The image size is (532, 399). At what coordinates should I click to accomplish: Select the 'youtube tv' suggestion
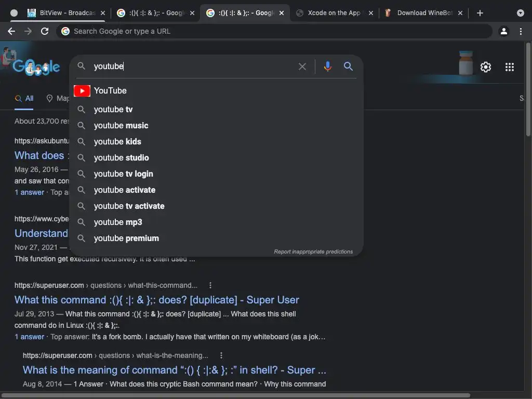217,109
